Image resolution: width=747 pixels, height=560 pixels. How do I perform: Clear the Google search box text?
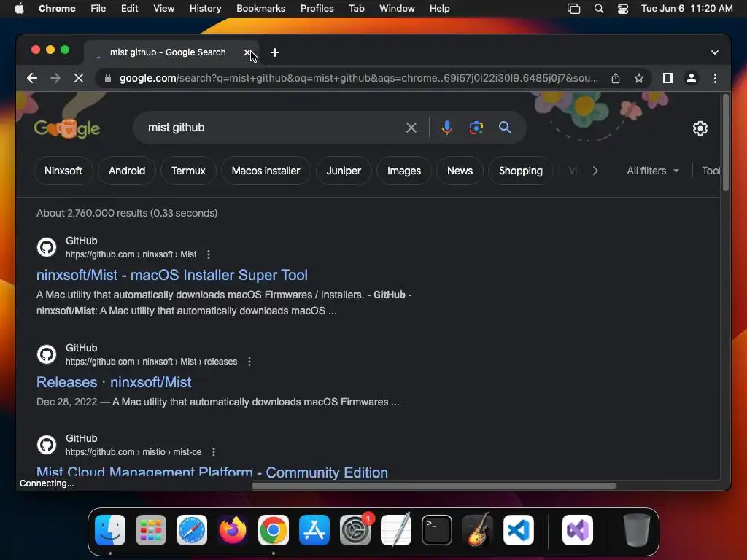(x=411, y=128)
